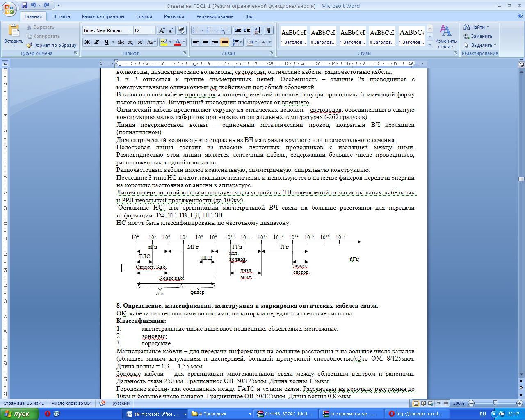Image resolution: width=525 pixels, height=420 pixels.
Task: Open bullets list dropdown arrow
Action: click(x=202, y=30)
